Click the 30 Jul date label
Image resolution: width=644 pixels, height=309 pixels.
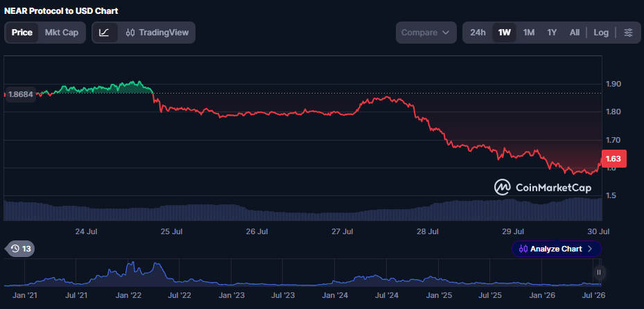(x=598, y=231)
